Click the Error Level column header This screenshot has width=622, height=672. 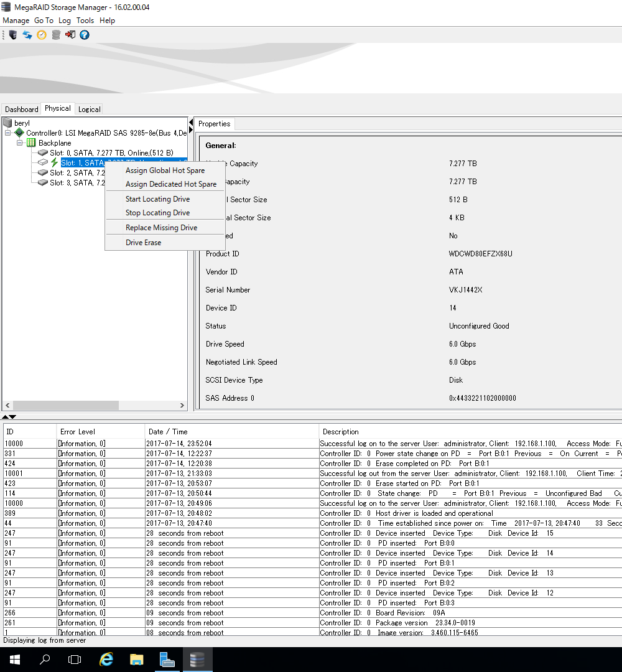101,432
